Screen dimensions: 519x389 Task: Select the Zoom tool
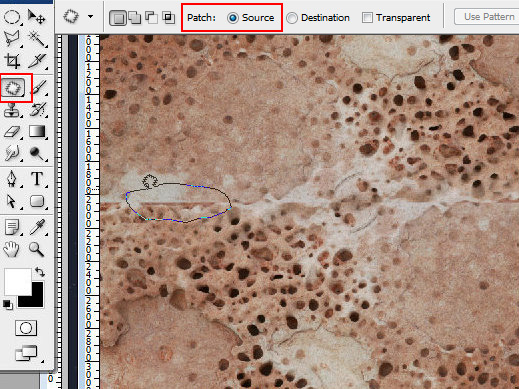point(37,249)
